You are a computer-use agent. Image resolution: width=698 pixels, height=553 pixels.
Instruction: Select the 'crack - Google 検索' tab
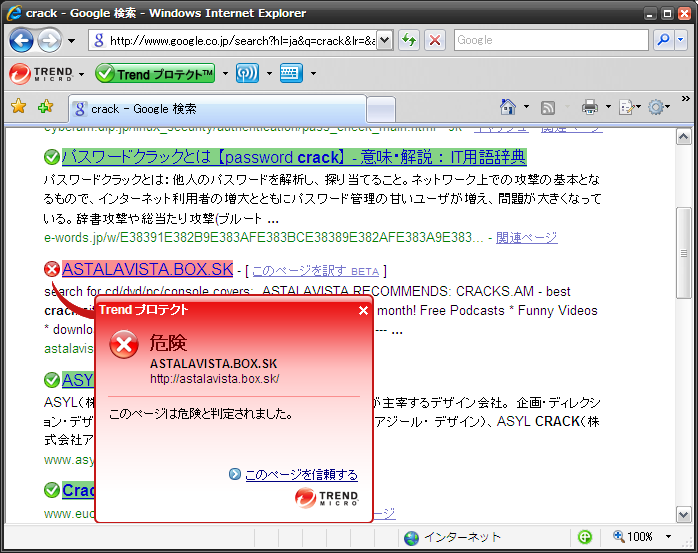click(x=217, y=109)
